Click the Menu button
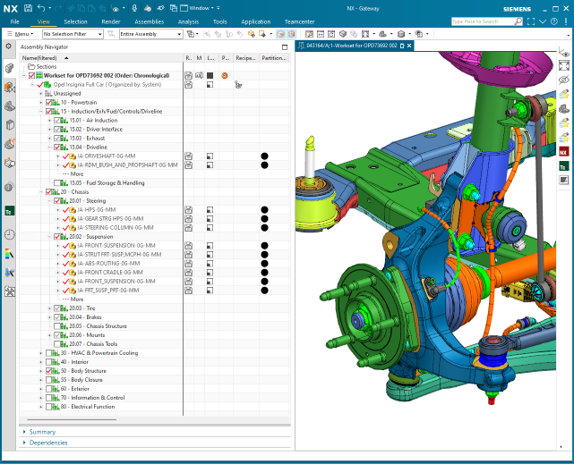Viewport: 574px width, 464px height. pyautogui.click(x=20, y=34)
